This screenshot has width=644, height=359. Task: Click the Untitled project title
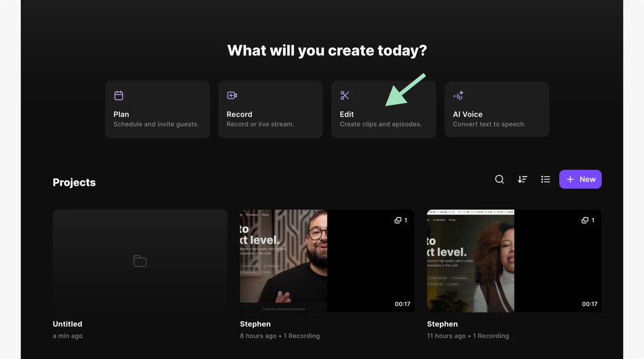67,324
